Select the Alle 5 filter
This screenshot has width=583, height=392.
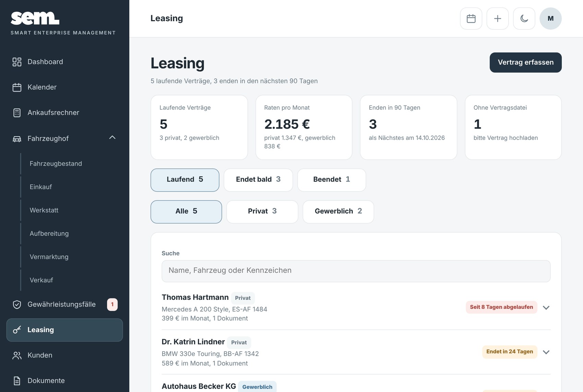[x=186, y=212]
